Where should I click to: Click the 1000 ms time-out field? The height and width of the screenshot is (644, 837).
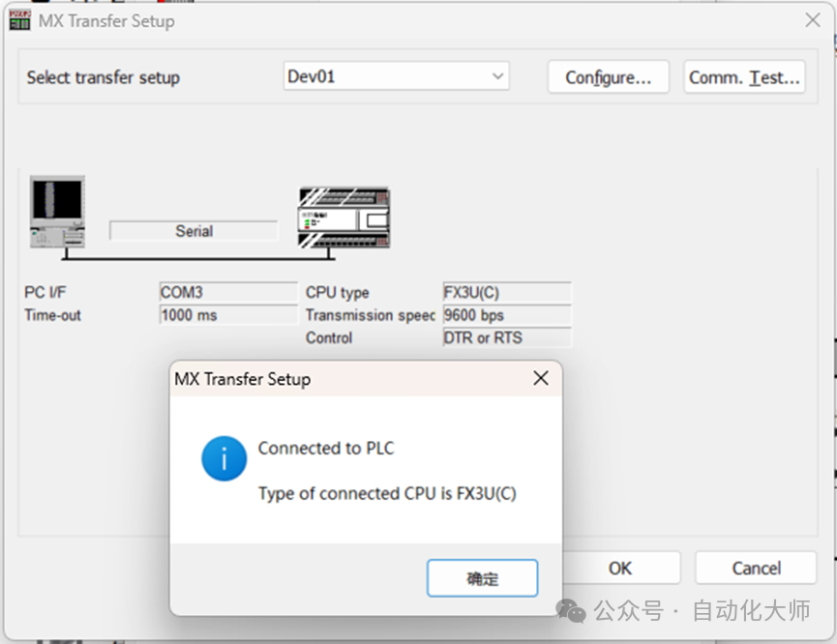click(x=228, y=315)
